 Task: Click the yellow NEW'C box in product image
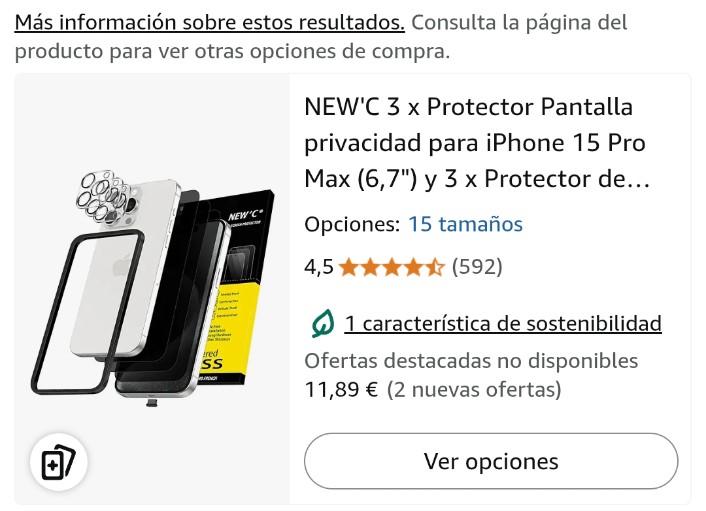click(x=245, y=288)
